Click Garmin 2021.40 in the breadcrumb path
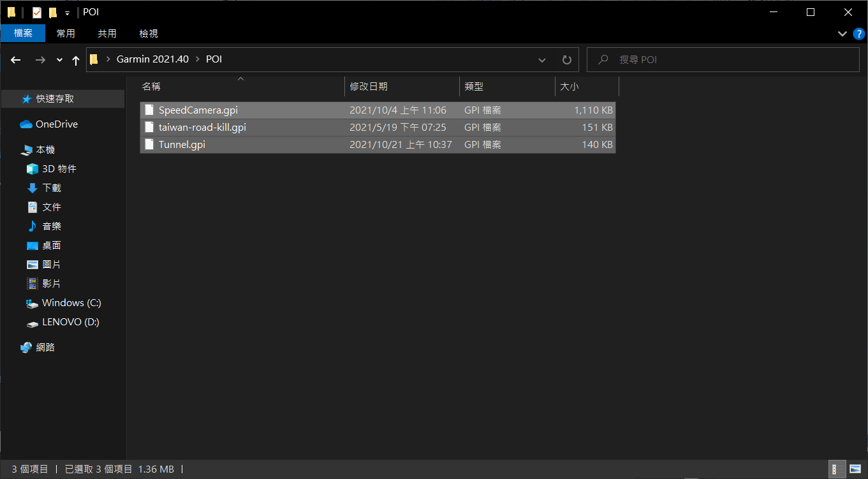868x479 pixels. coord(152,59)
